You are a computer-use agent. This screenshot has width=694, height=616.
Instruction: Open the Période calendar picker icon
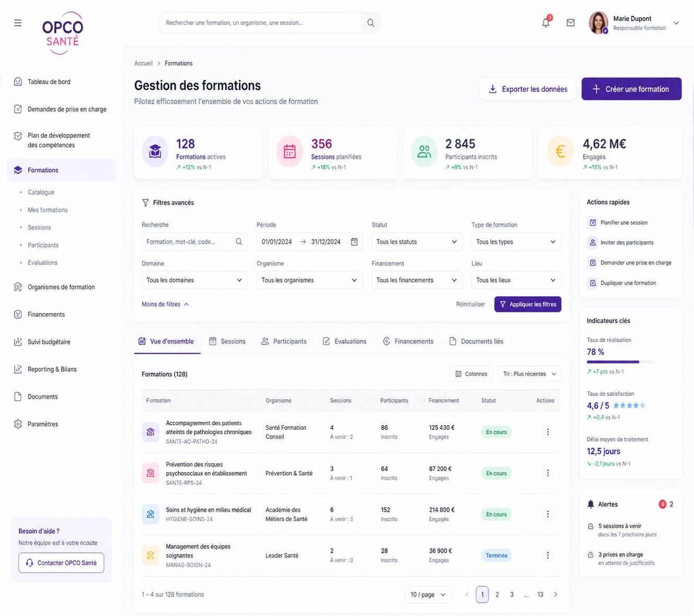[x=354, y=242]
